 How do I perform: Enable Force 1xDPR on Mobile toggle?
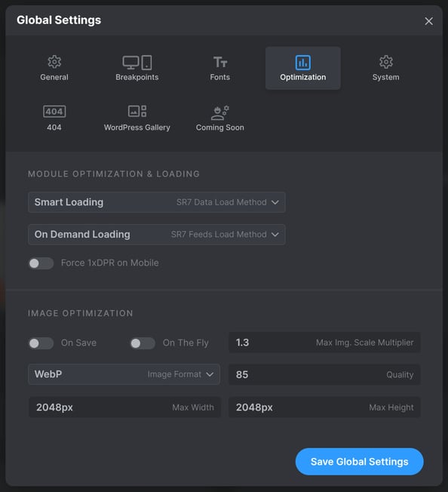(41, 263)
